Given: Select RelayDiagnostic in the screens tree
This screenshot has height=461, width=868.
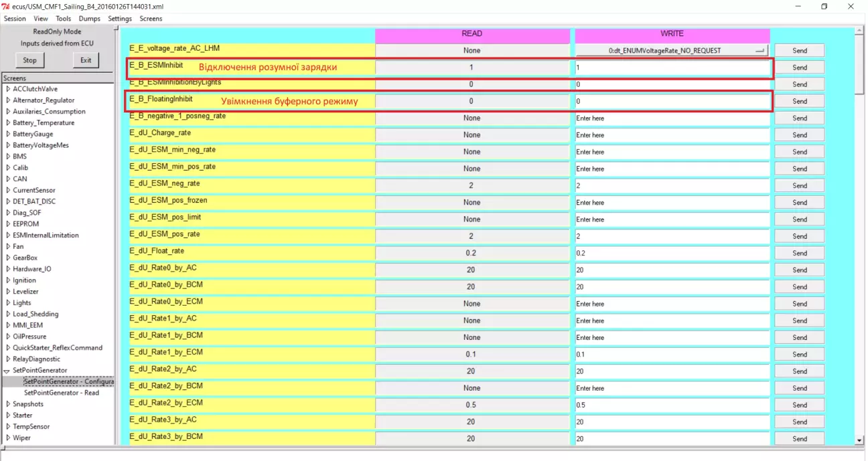Looking at the screenshot, I should click(x=36, y=359).
